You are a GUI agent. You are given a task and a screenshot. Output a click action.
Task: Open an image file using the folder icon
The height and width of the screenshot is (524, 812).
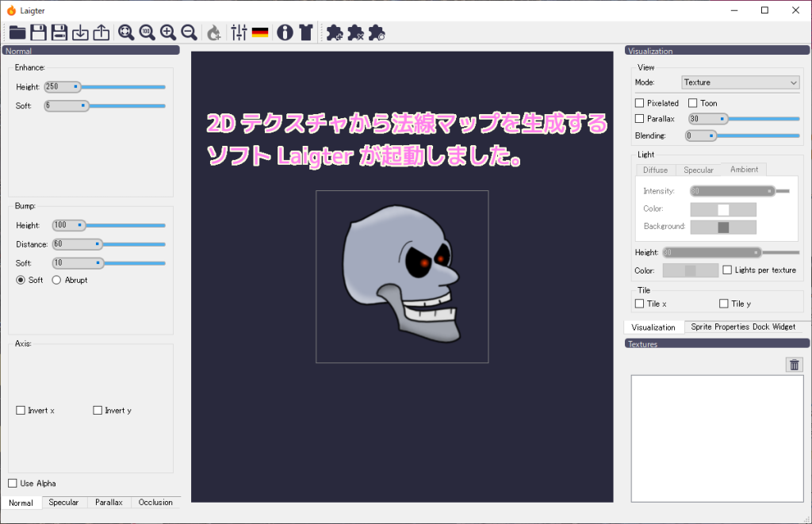pos(17,33)
